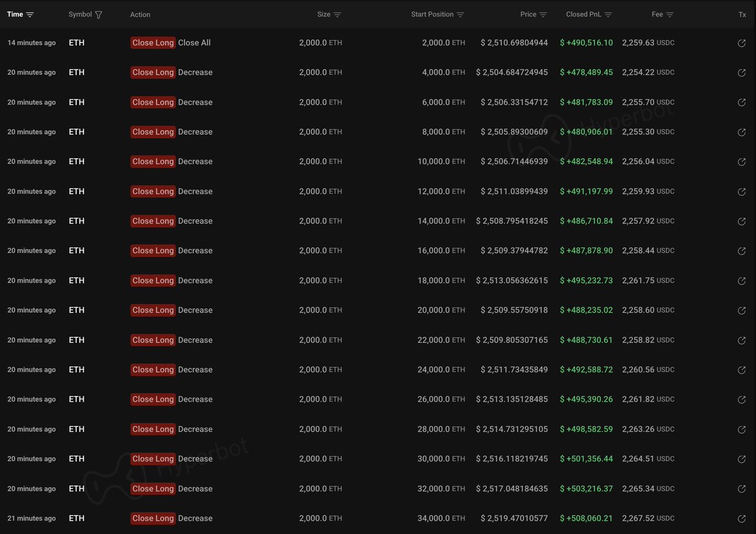Image resolution: width=756 pixels, height=534 pixels.
Task: Select price $ 2,509.37944782
Action: tap(514, 250)
